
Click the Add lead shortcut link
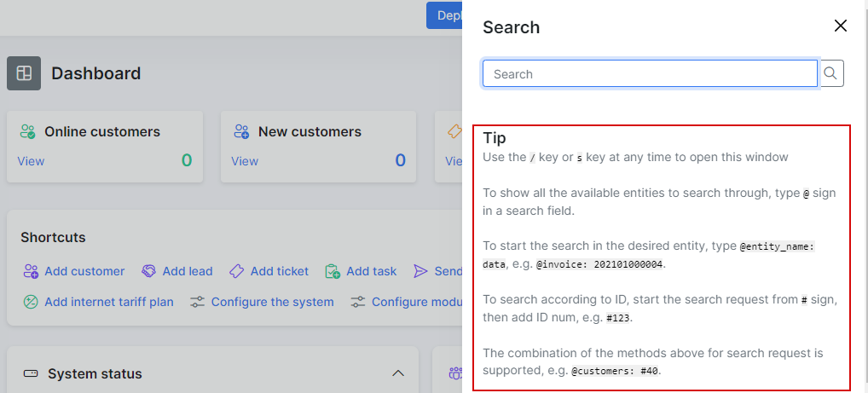click(x=187, y=271)
